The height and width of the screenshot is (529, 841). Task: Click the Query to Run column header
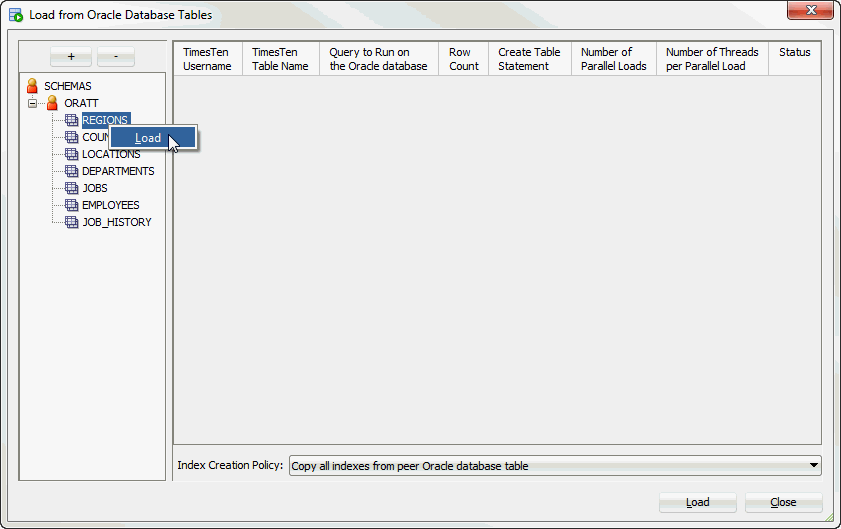coord(379,59)
